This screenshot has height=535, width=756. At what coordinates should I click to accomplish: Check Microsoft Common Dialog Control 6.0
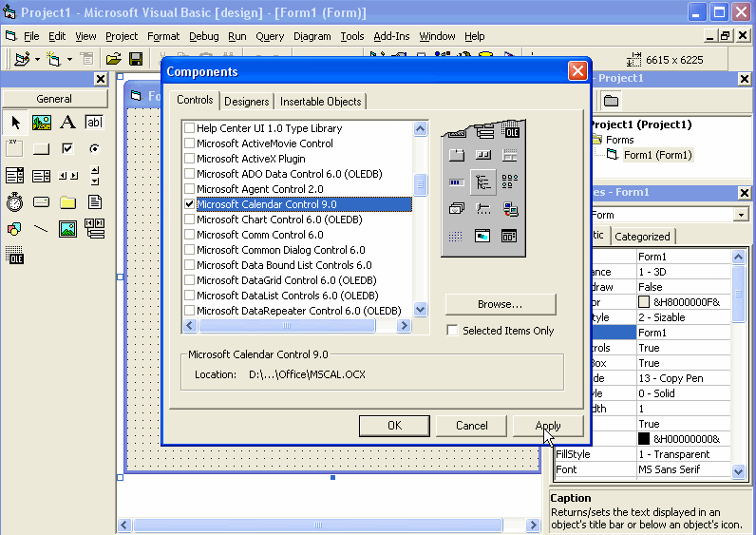[190, 250]
